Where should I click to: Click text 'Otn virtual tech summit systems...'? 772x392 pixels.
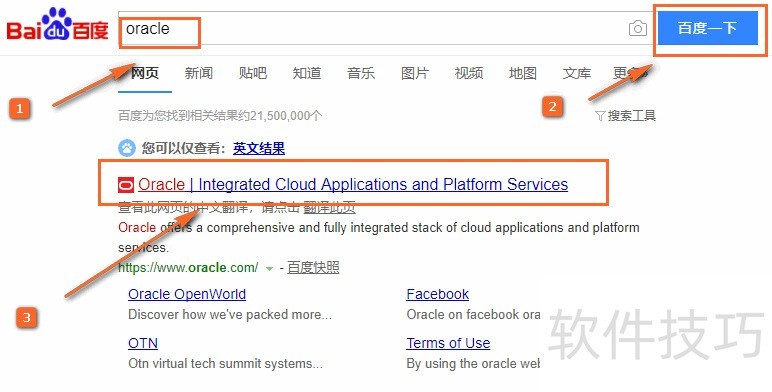point(225,363)
